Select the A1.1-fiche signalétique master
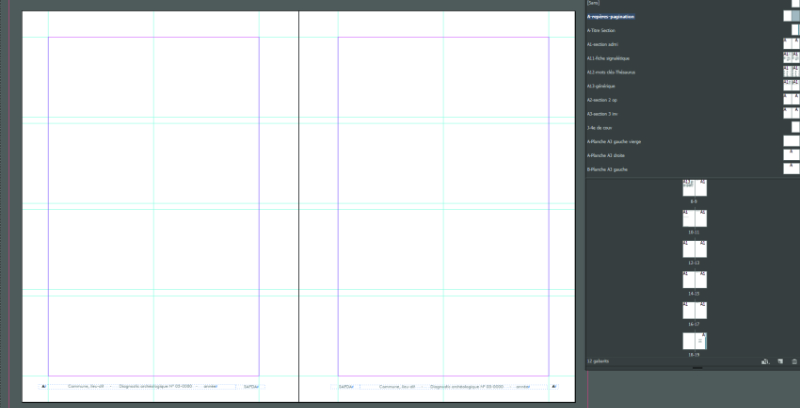Viewport: 800px width, 408px height. [x=692, y=58]
